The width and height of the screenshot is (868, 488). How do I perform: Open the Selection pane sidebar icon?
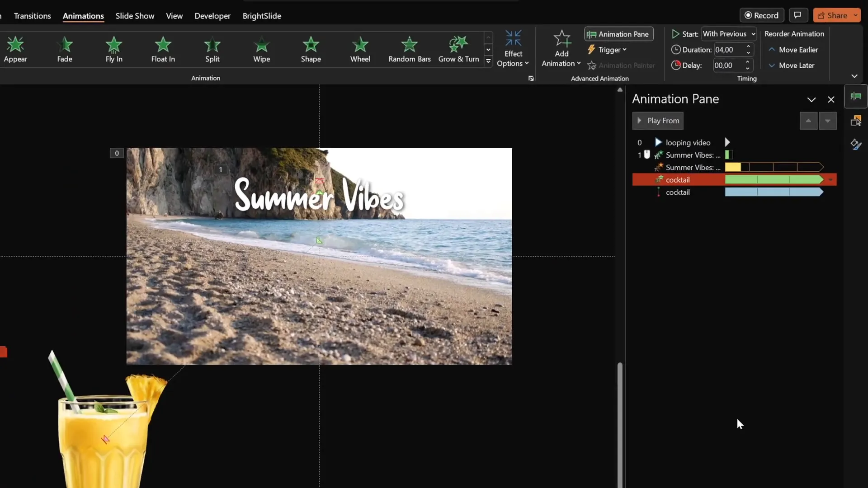click(x=856, y=121)
